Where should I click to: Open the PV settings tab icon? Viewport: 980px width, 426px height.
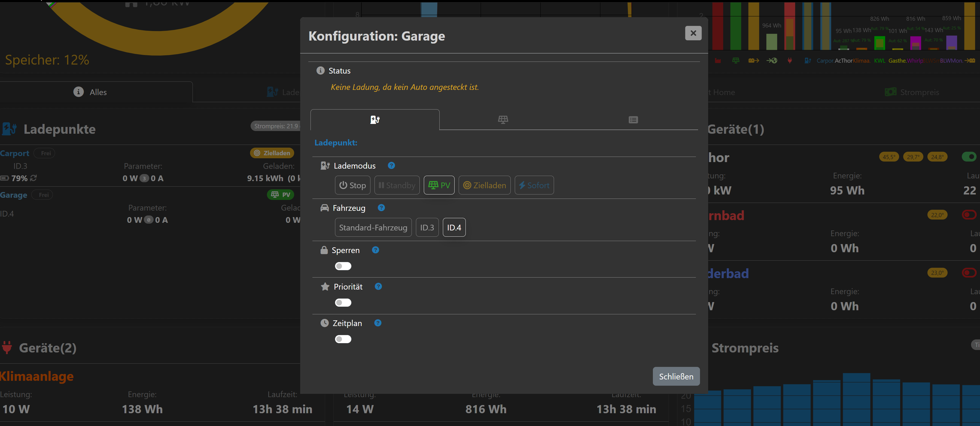pos(503,120)
